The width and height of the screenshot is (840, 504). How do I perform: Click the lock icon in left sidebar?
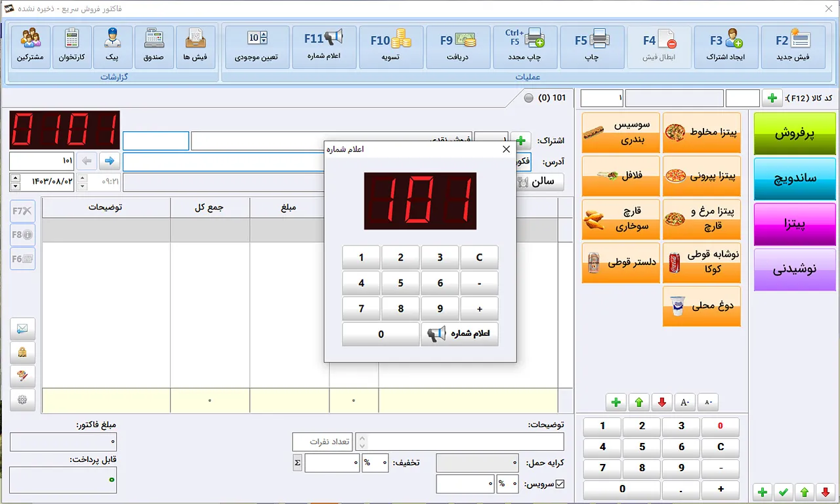(22, 352)
